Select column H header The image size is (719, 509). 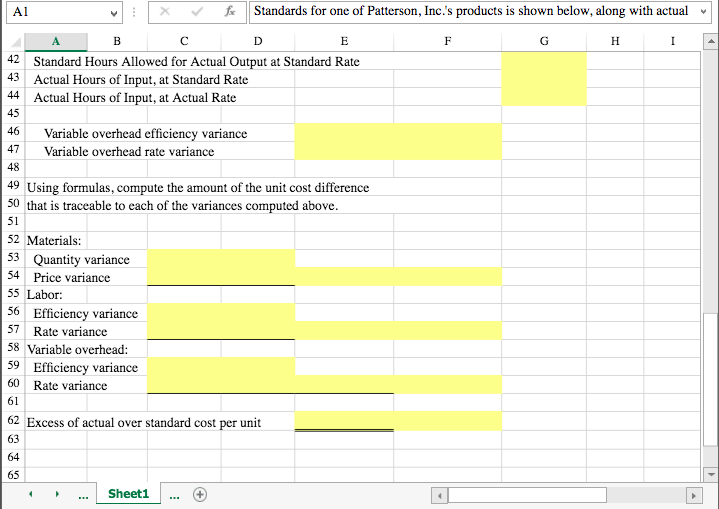(615, 42)
